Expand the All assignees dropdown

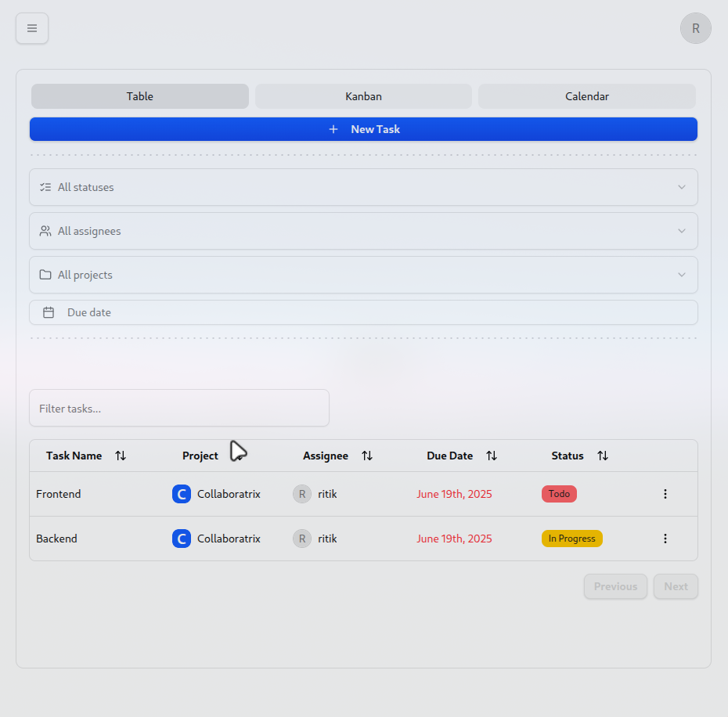[x=363, y=231]
